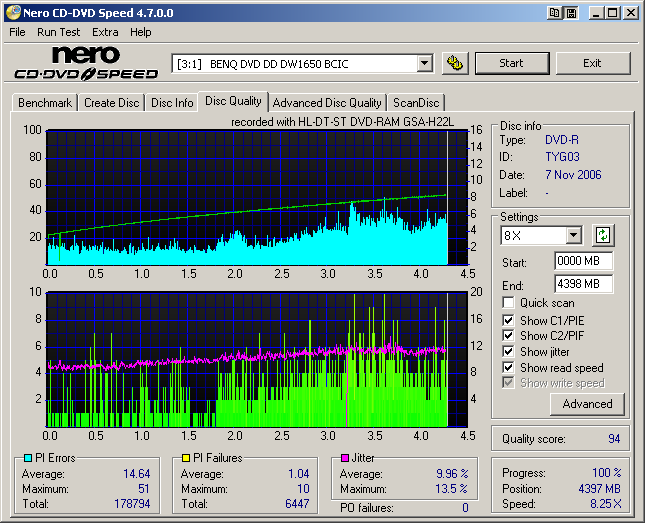Click the PI Errors Average value 14.64
Viewport: 645px width, 523px height.
137,474
